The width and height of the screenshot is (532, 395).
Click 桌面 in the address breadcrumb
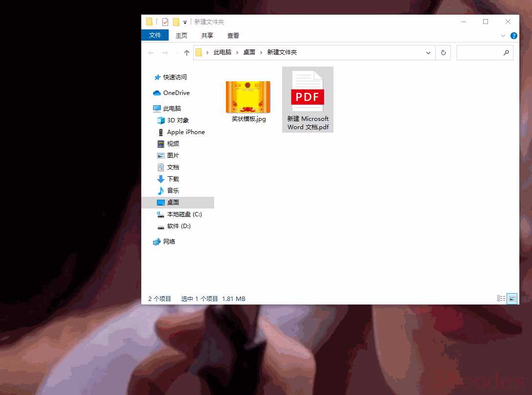pos(249,52)
